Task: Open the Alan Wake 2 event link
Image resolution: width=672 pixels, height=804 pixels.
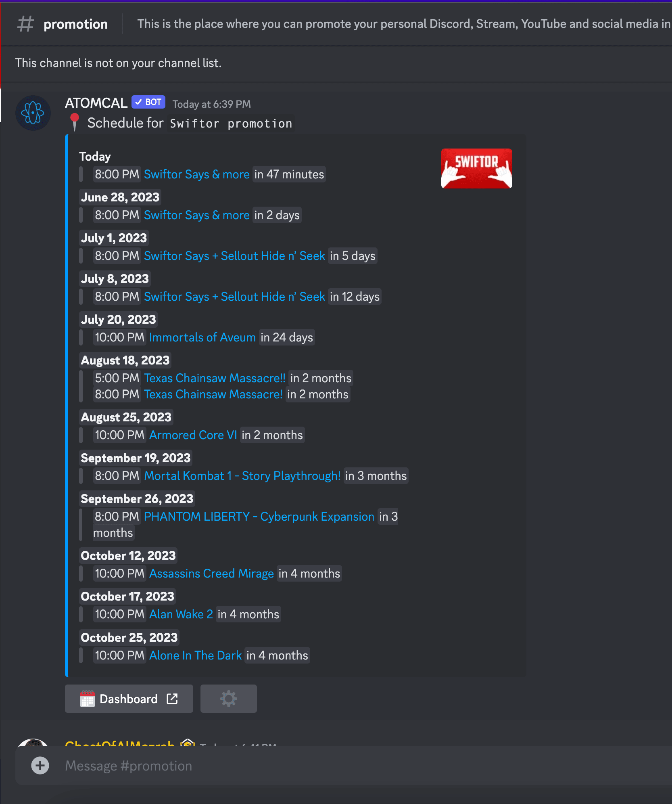Action: [181, 614]
